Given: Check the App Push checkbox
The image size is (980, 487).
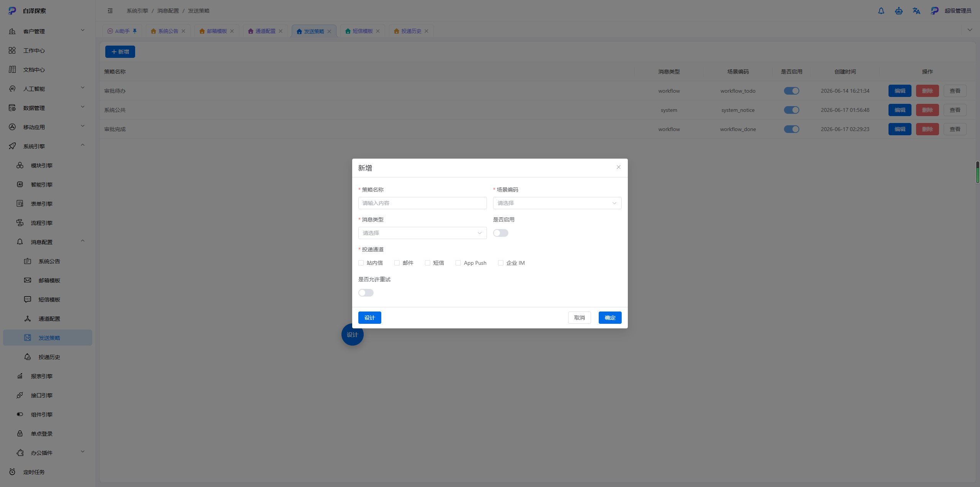Looking at the screenshot, I should (458, 263).
